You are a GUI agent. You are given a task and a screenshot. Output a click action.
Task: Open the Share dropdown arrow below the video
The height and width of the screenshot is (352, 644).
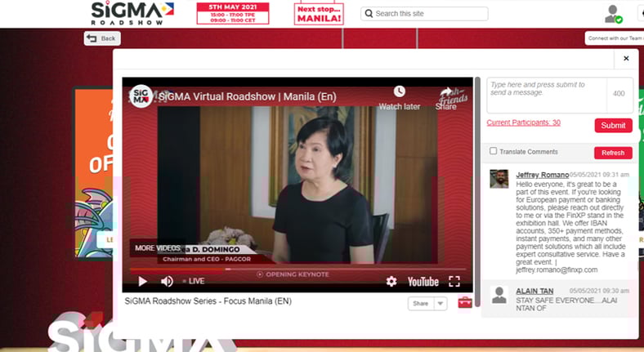click(441, 304)
